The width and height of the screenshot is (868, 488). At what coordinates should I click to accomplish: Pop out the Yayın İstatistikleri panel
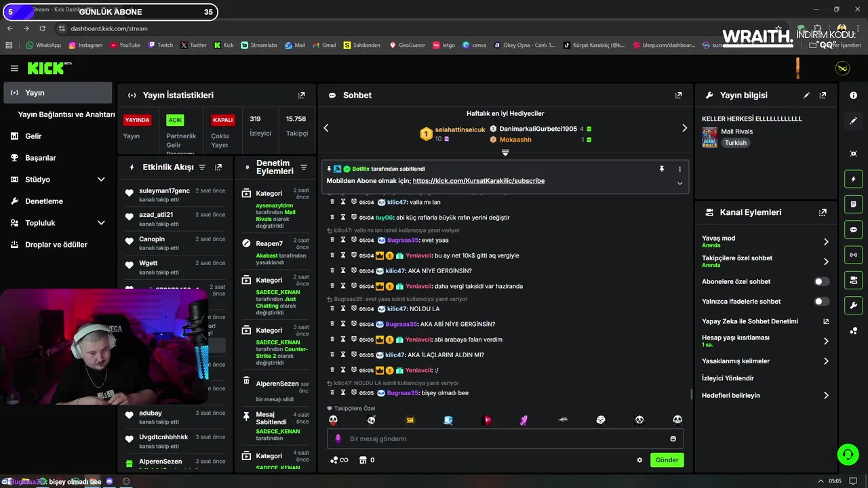coord(302,96)
